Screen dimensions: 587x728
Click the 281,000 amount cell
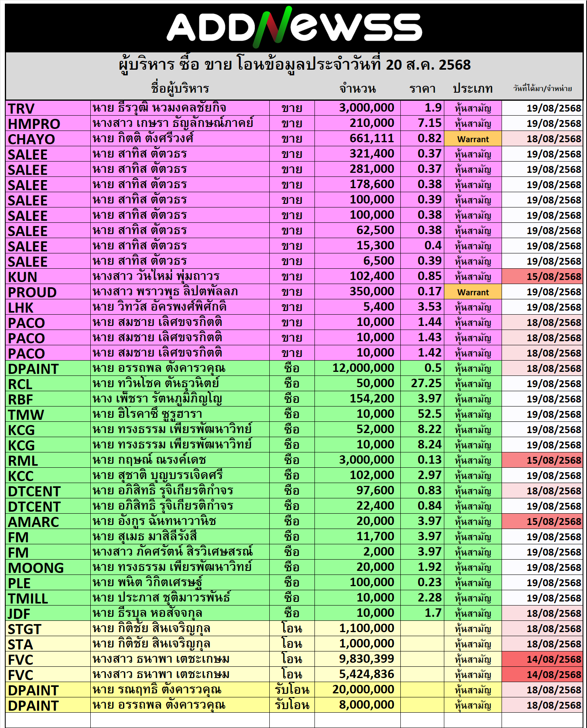point(358,169)
